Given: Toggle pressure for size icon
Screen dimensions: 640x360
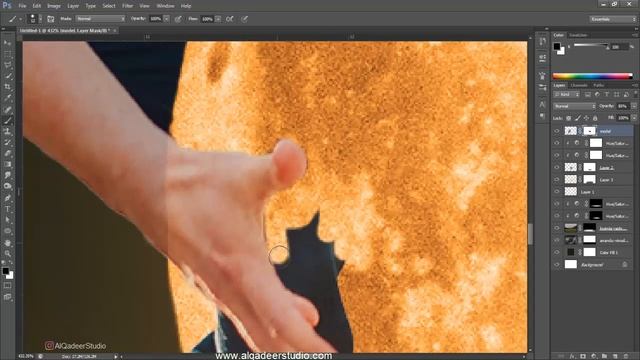Looking at the screenshot, I should click(x=244, y=19).
